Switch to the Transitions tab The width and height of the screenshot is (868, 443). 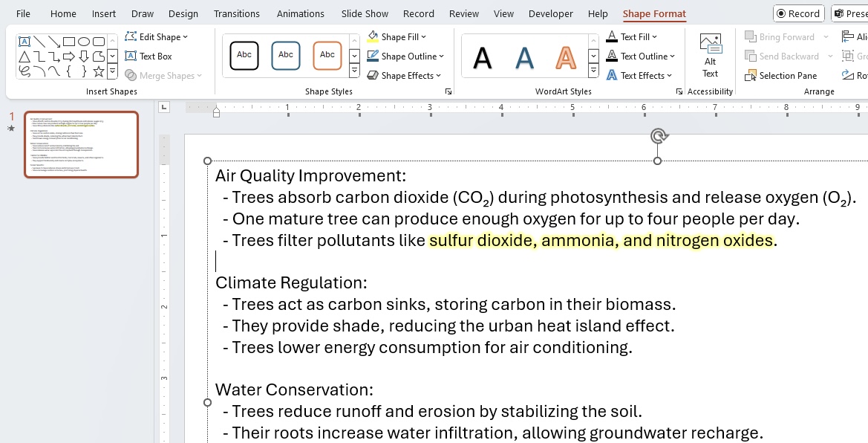[236, 13]
